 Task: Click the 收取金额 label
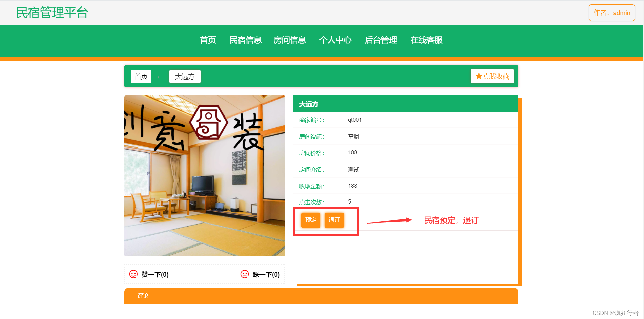(312, 186)
